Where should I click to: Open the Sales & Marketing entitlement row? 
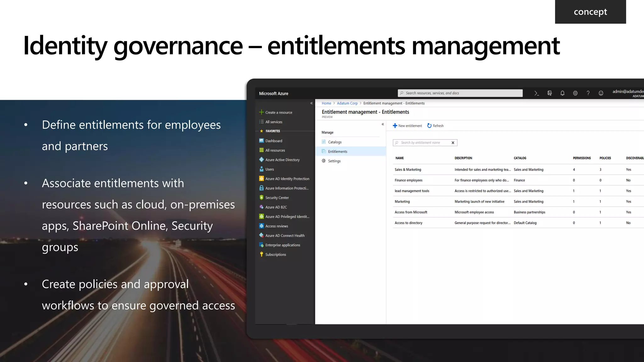518,169
